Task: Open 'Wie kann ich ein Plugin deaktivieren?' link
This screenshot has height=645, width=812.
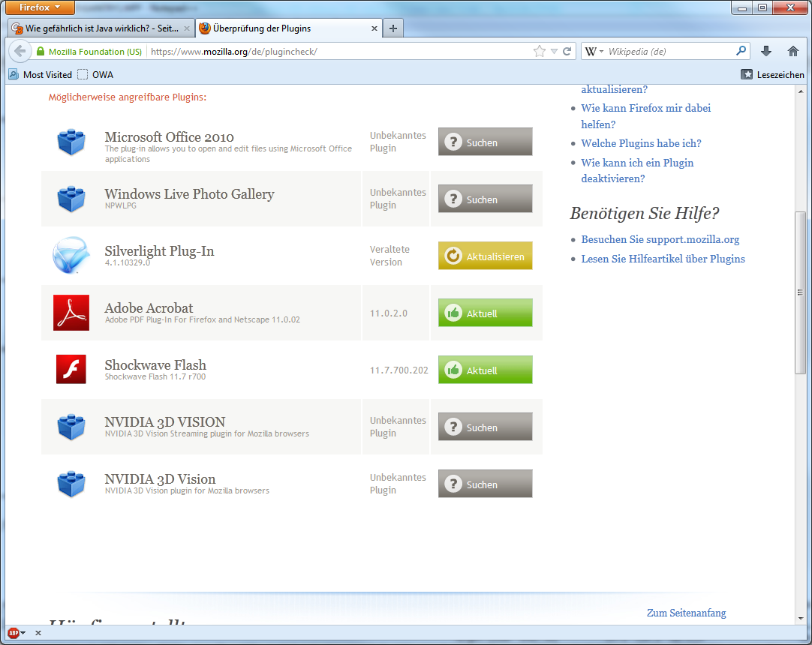Action: coord(637,170)
